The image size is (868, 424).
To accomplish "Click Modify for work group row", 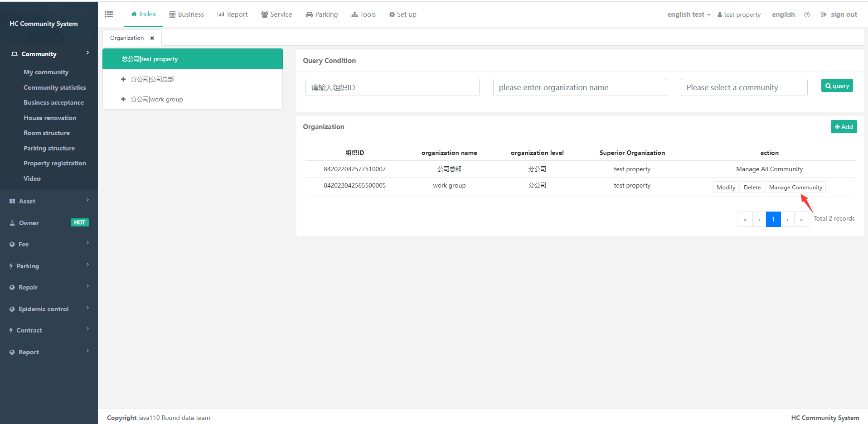I will tap(726, 188).
